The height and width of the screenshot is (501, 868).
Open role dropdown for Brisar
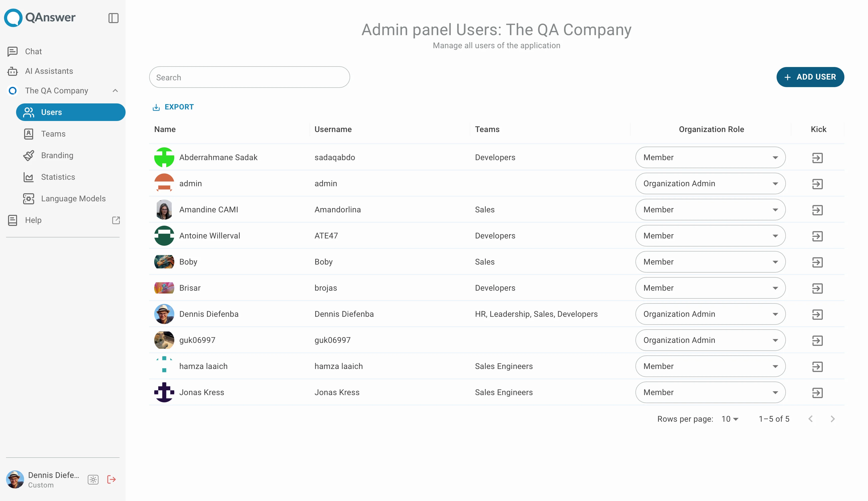[710, 288]
